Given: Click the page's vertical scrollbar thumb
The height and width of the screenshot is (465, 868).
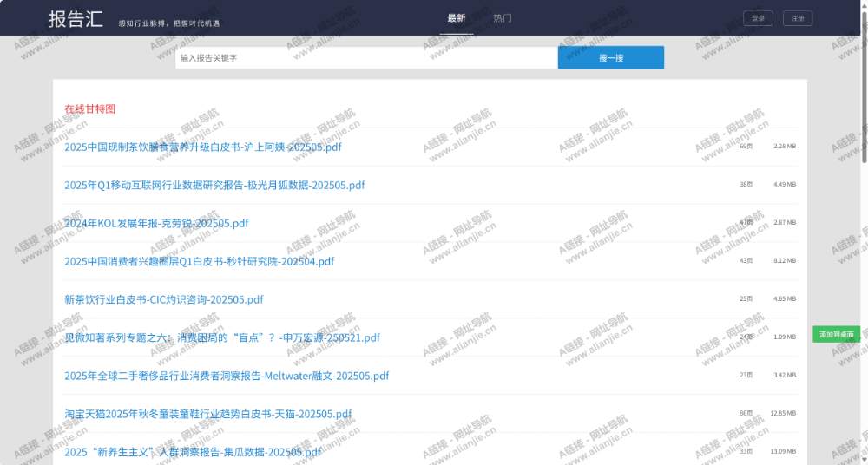Looking at the screenshot, I should click(865, 87).
